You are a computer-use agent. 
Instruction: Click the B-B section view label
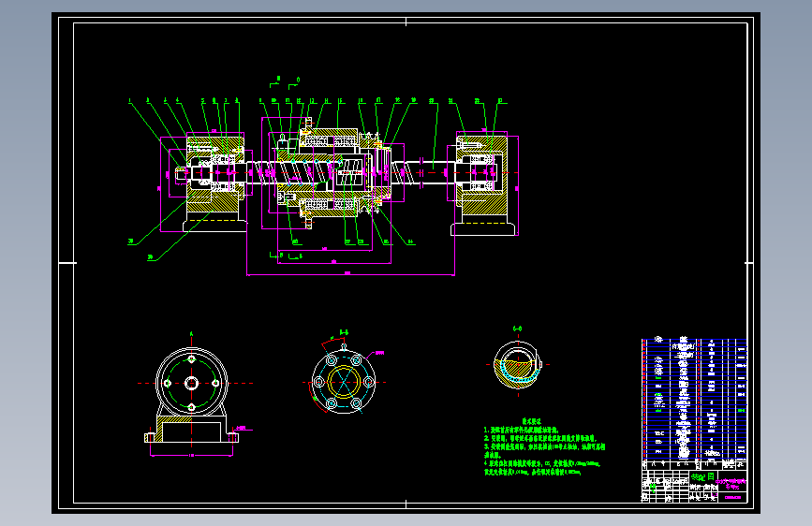click(344, 332)
